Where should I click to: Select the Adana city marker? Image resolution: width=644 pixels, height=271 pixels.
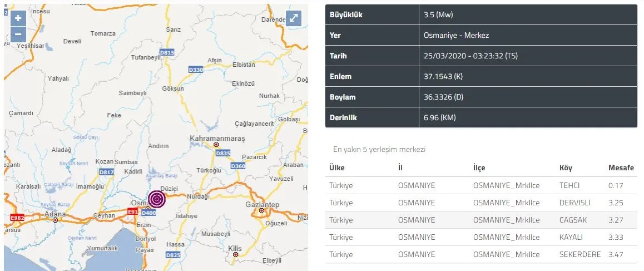point(55,220)
